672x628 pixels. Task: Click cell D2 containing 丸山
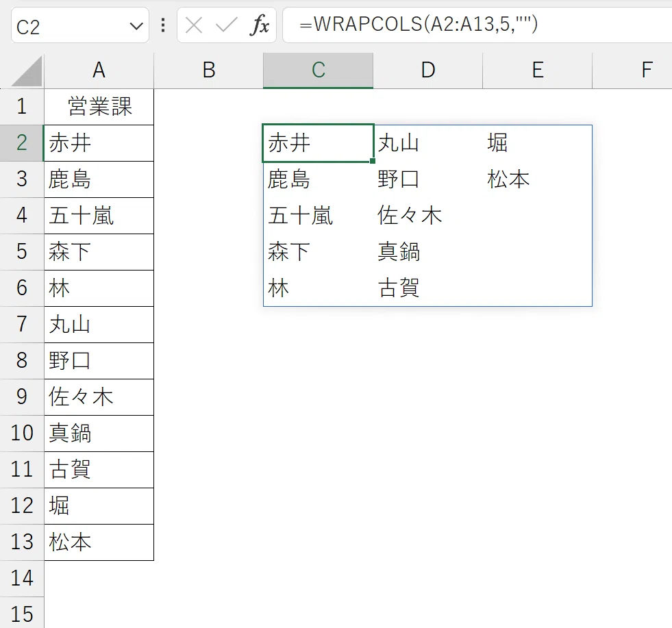[427, 143]
